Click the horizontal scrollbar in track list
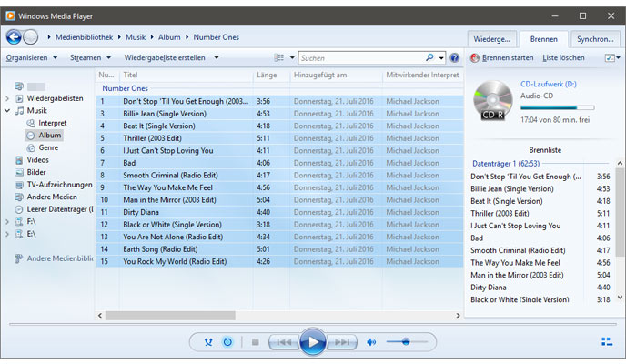 170,316
